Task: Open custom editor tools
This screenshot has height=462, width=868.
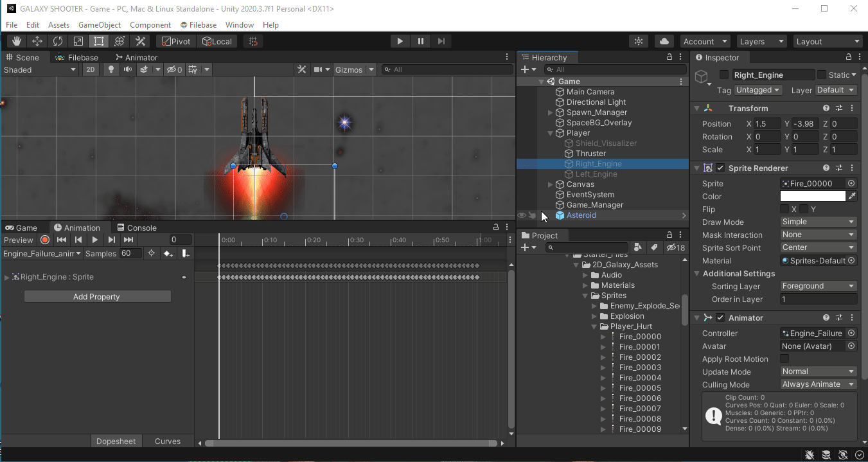Action: (140, 41)
